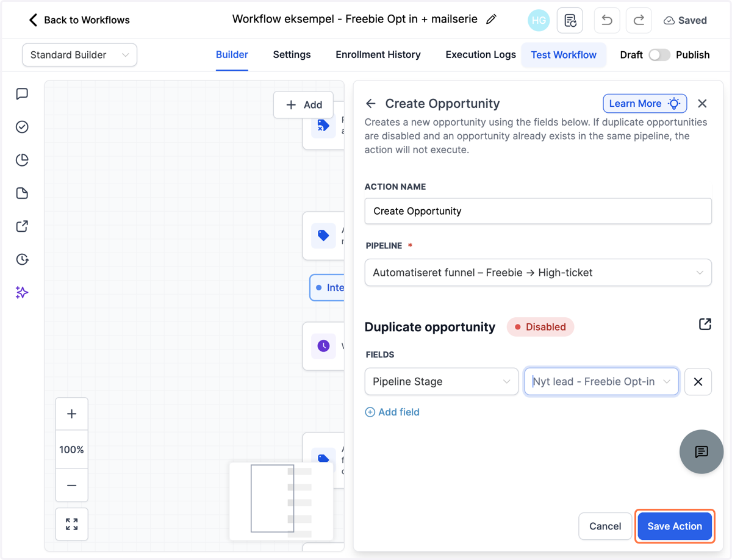Click Save Action button
Viewport: 732px width, 560px height.
(675, 526)
